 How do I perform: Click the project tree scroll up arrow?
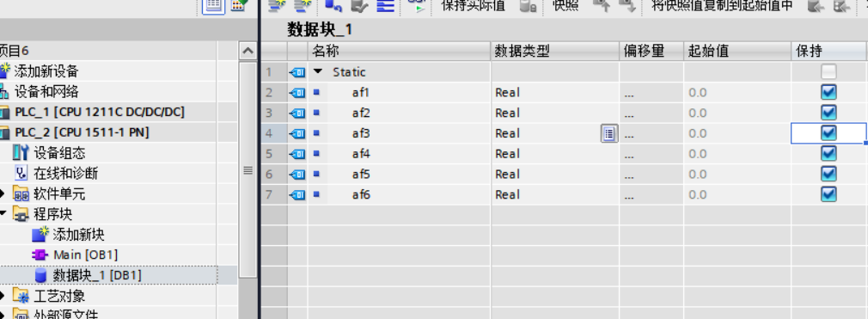248,51
